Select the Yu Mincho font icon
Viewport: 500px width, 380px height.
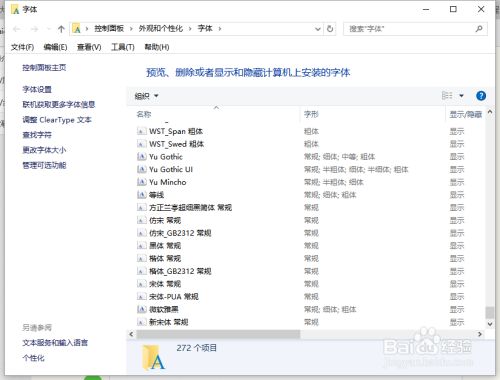click(x=142, y=182)
